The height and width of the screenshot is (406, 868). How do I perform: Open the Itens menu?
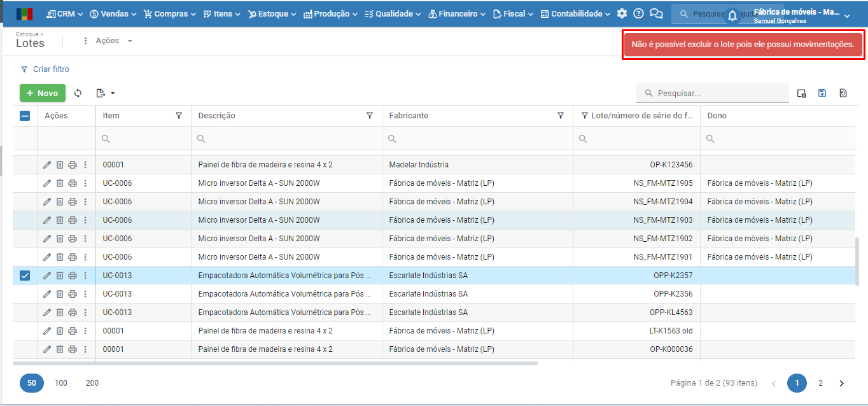pyautogui.click(x=221, y=13)
